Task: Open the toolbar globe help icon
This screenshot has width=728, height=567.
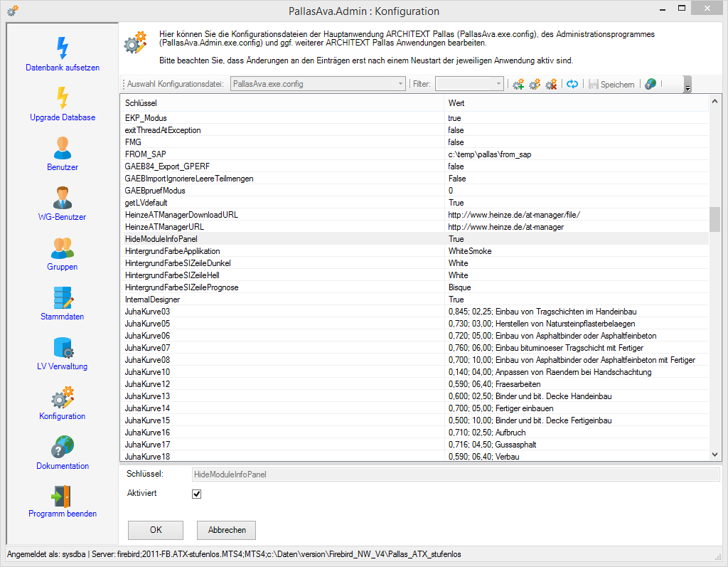Action: [651, 84]
